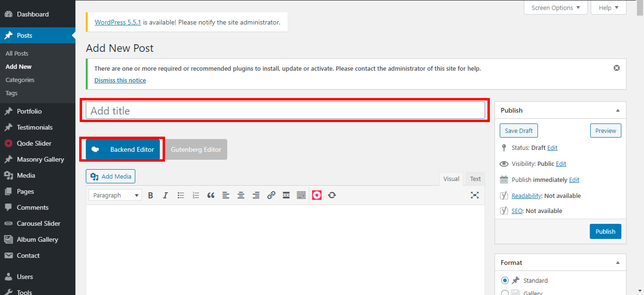The image size is (644, 295).
Task: Insert a bulleted list
Action: 181,195
